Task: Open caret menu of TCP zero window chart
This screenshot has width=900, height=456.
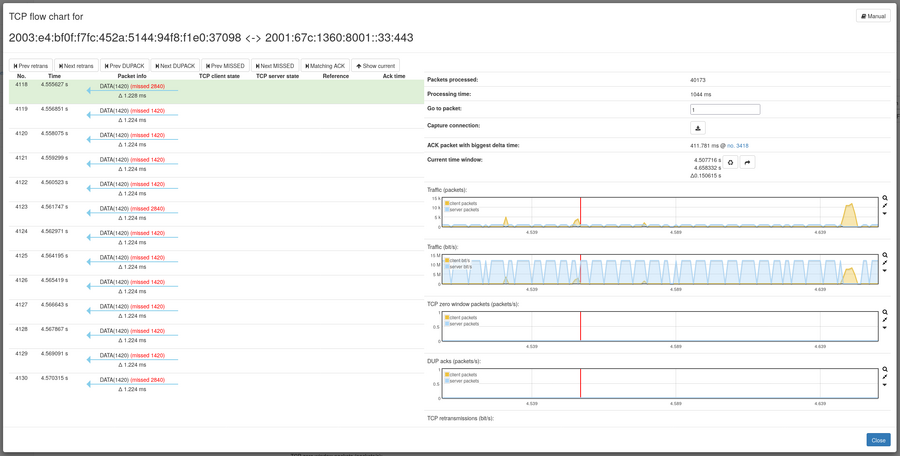Action: click(884, 327)
